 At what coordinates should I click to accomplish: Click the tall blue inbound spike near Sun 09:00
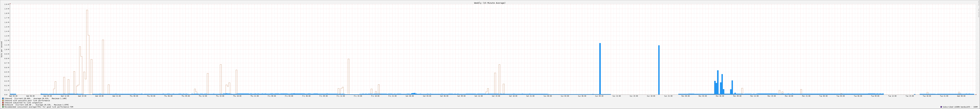[x=600, y=68]
